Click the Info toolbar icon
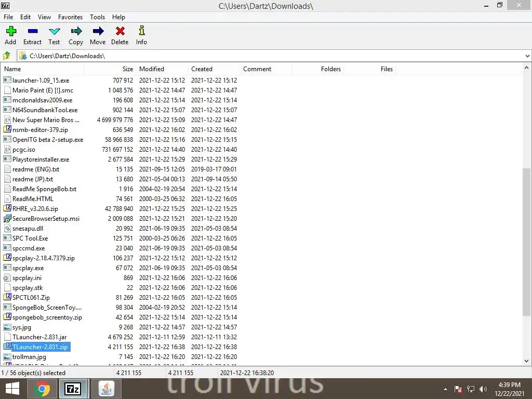The width and height of the screenshot is (532, 399). tap(141, 31)
